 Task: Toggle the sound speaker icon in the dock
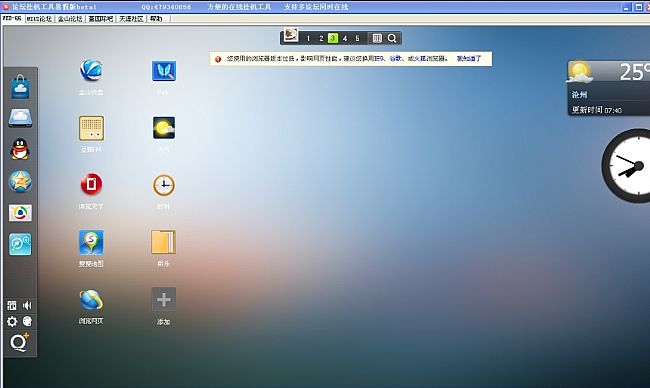[x=27, y=306]
